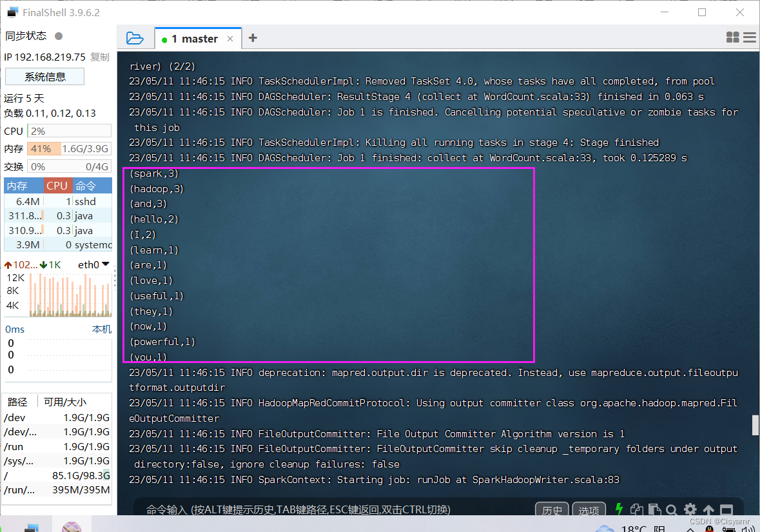Viewport: 760px width, 532px height.
Task: Copy the IP address via 复制
Action: 100,57
